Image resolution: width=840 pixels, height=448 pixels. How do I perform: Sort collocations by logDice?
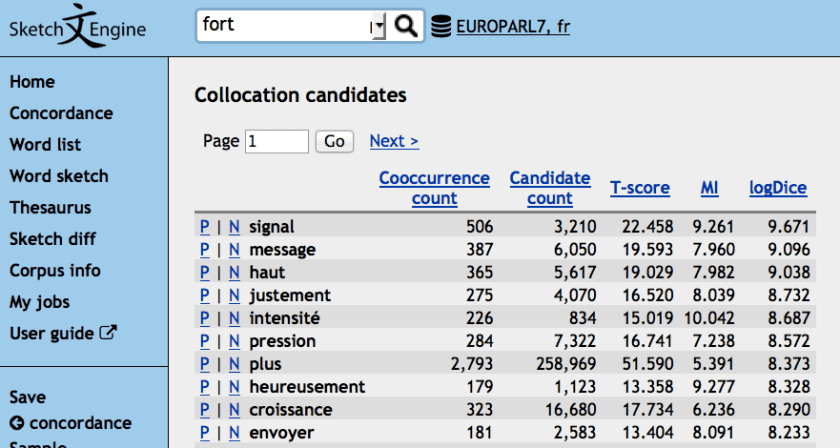(x=779, y=188)
